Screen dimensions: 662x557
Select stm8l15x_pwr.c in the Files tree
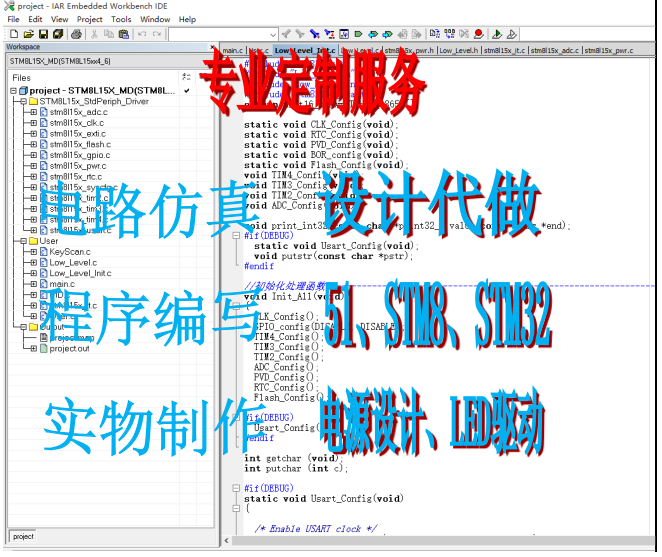click(78, 166)
